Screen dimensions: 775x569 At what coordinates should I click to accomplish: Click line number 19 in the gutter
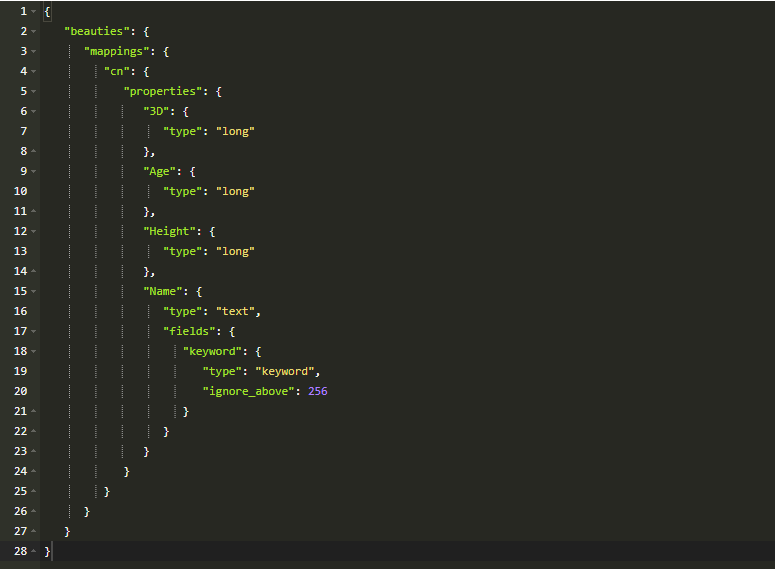[20, 371]
